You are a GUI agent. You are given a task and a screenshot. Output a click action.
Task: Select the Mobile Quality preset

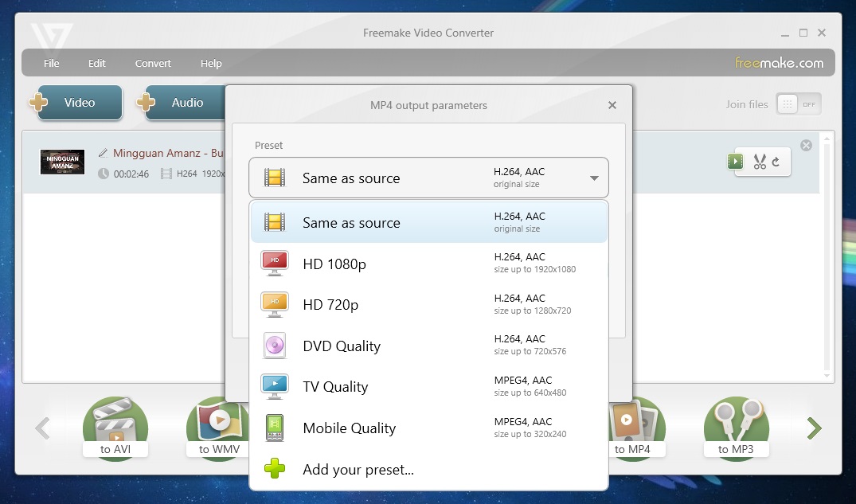(428, 428)
